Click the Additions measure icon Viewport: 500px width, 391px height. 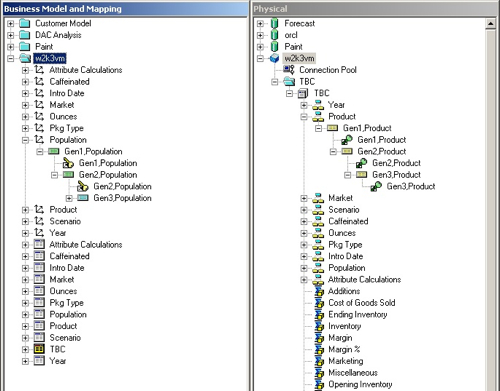[319, 291]
